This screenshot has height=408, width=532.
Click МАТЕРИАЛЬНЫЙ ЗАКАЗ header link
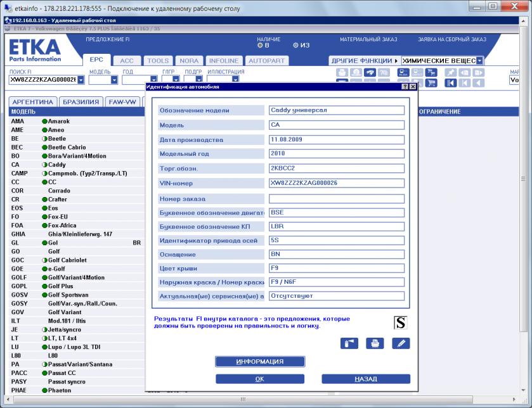point(368,39)
